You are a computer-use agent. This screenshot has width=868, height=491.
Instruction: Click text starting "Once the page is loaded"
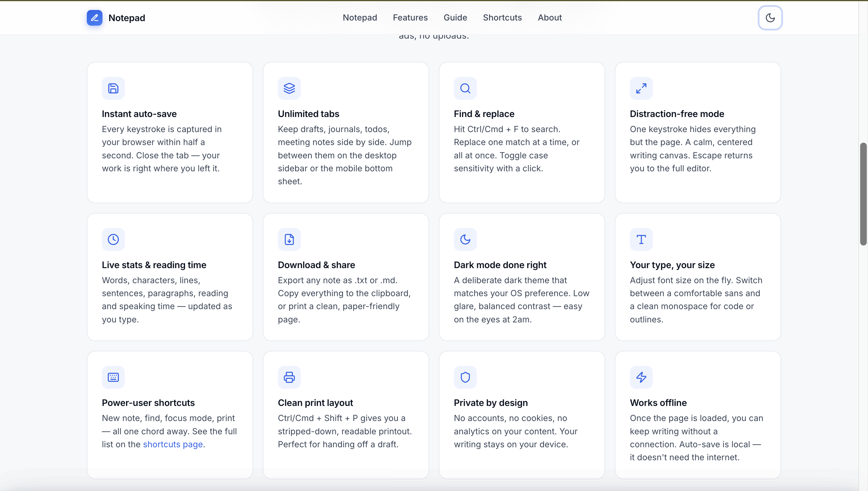coord(697,438)
